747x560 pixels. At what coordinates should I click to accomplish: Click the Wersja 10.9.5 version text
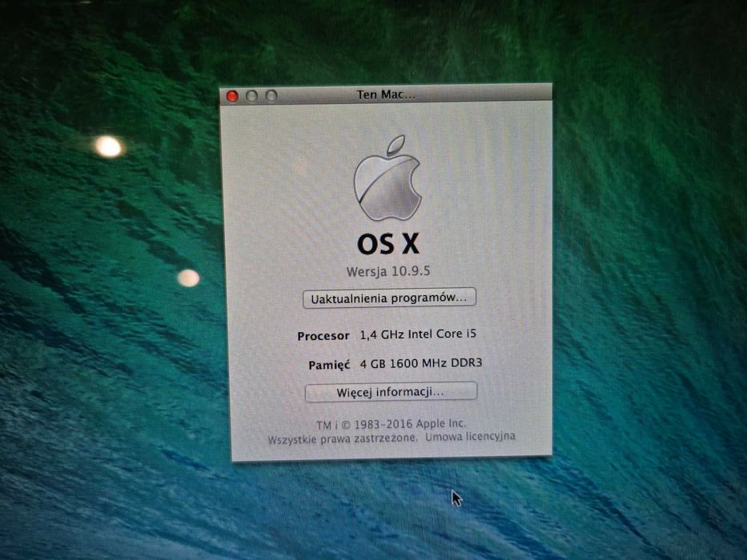point(388,271)
